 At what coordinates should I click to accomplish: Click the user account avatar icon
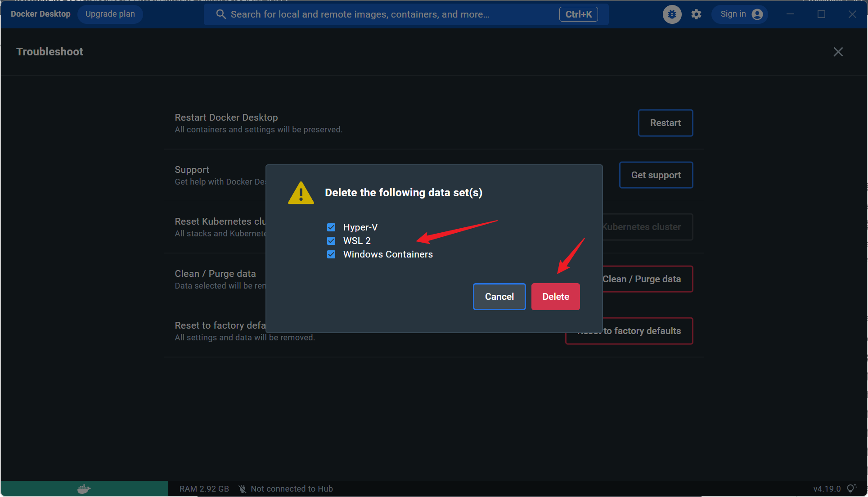click(757, 14)
